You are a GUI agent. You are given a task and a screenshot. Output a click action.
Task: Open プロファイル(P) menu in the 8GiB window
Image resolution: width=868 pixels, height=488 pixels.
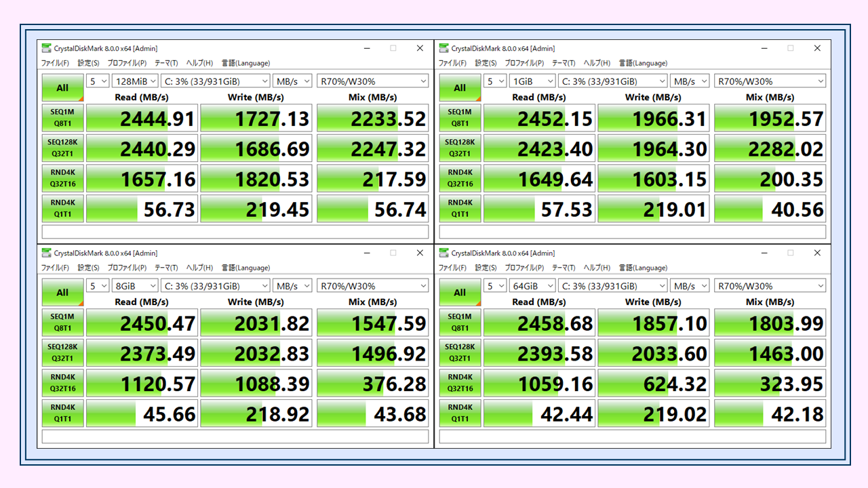pyautogui.click(x=127, y=268)
